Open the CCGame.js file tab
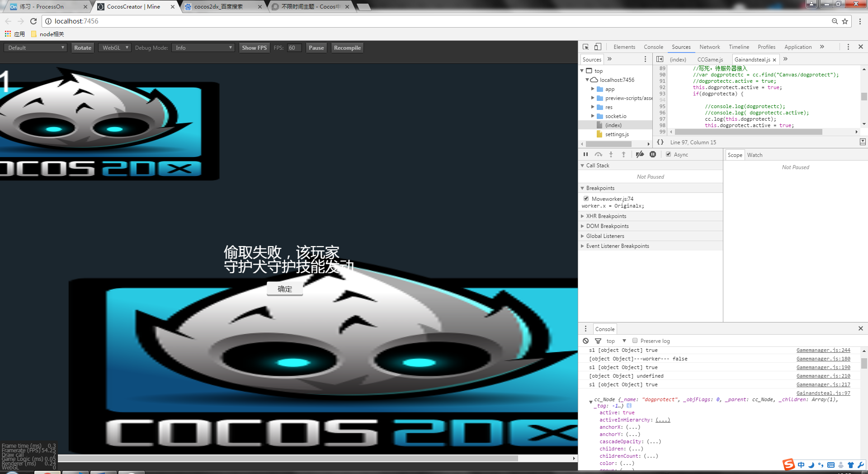This screenshot has width=868, height=474. coord(710,60)
